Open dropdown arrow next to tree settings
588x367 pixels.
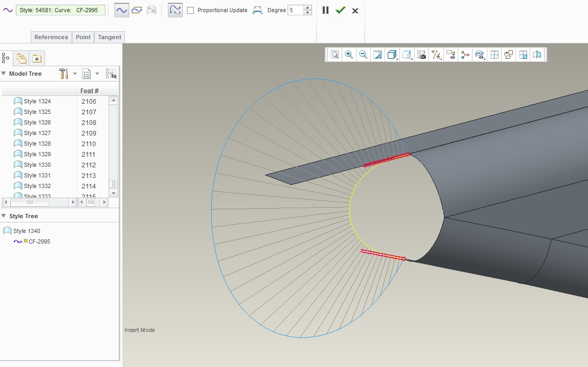click(75, 74)
